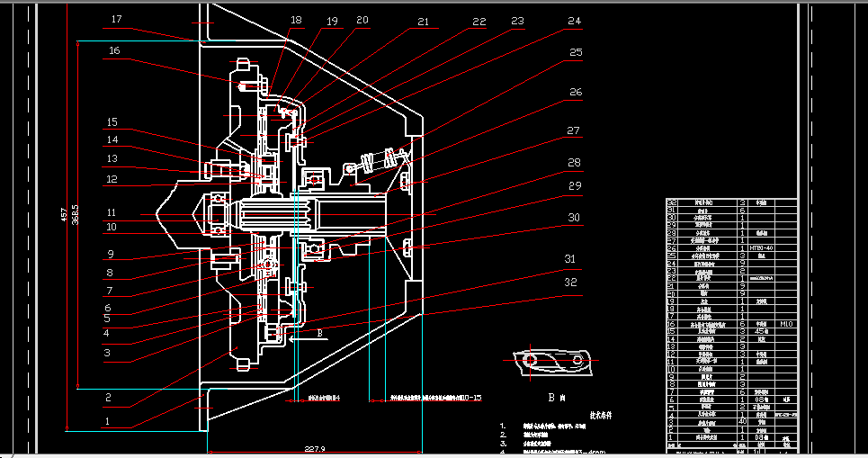The width and height of the screenshot is (868, 458).
Task: Select part callout number 12 on the drawing
Action: tap(112, 179)
